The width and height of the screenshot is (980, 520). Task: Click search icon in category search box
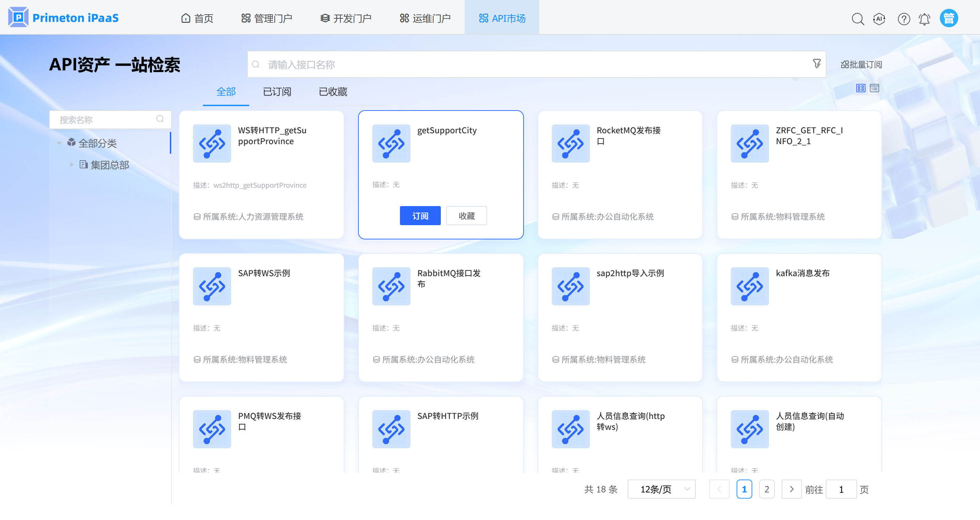[160, 119]
